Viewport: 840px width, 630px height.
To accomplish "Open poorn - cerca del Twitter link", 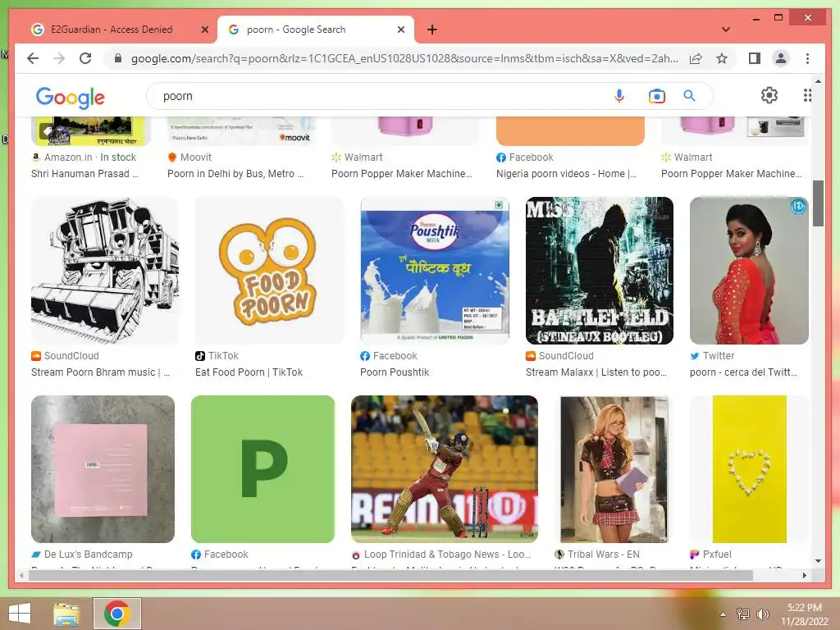I will (x=743, y=372).
